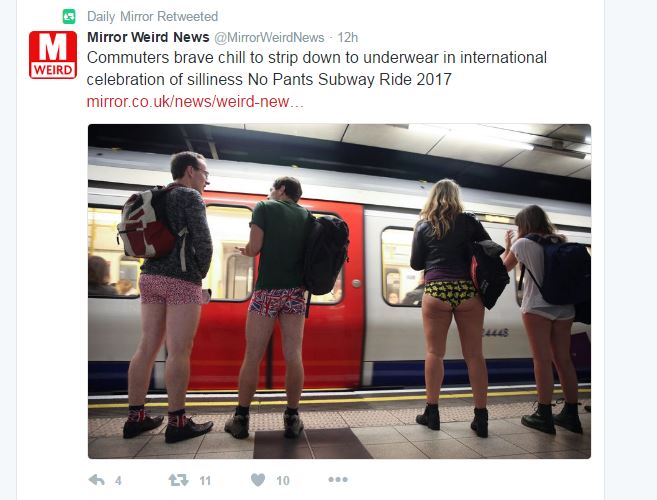The width and height of the screenshot is (657, 500).
Task: Retweet using the retweet arrows icon
Action: coord(178,480)
